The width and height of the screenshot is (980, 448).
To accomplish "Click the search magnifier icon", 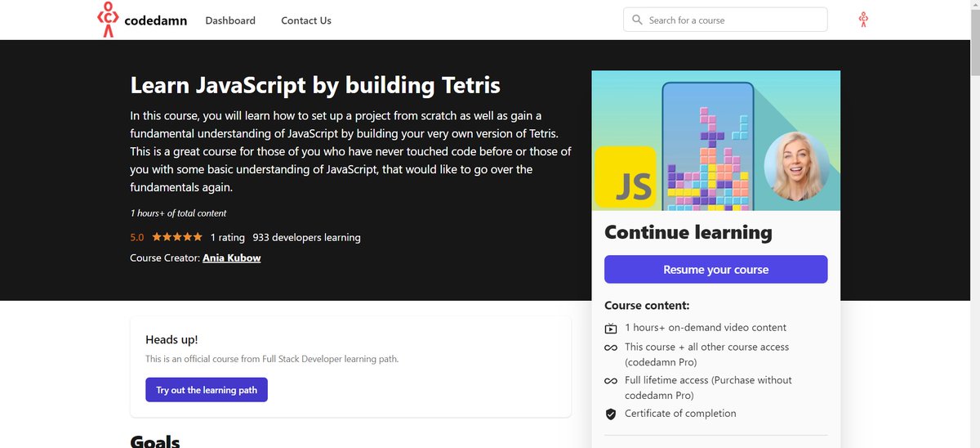I will click(637, 20).
